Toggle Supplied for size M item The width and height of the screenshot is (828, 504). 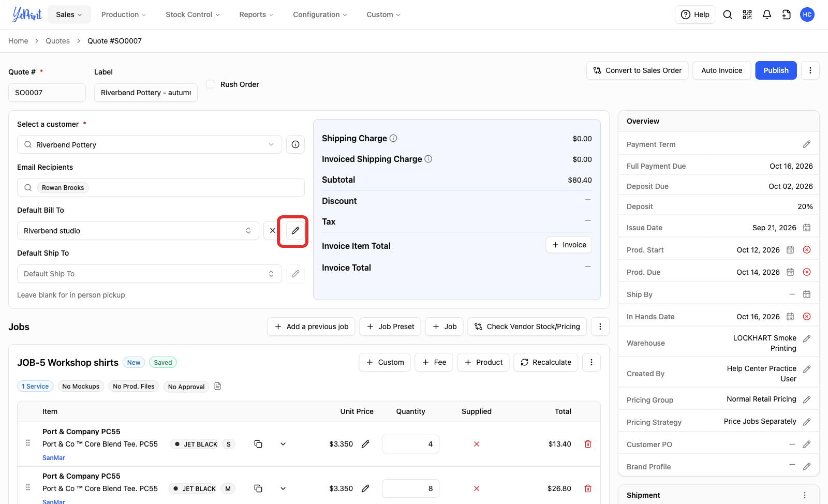(x=477, y=488)
